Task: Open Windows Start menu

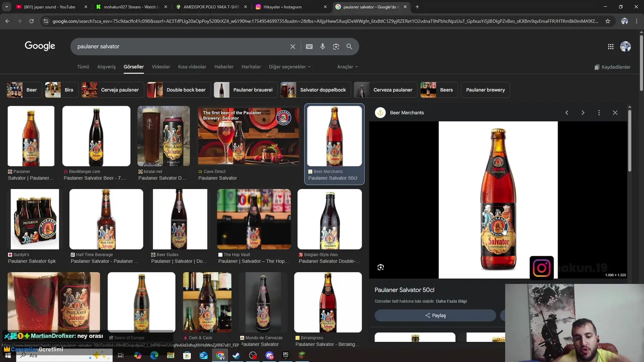Action: pos(8,355)
